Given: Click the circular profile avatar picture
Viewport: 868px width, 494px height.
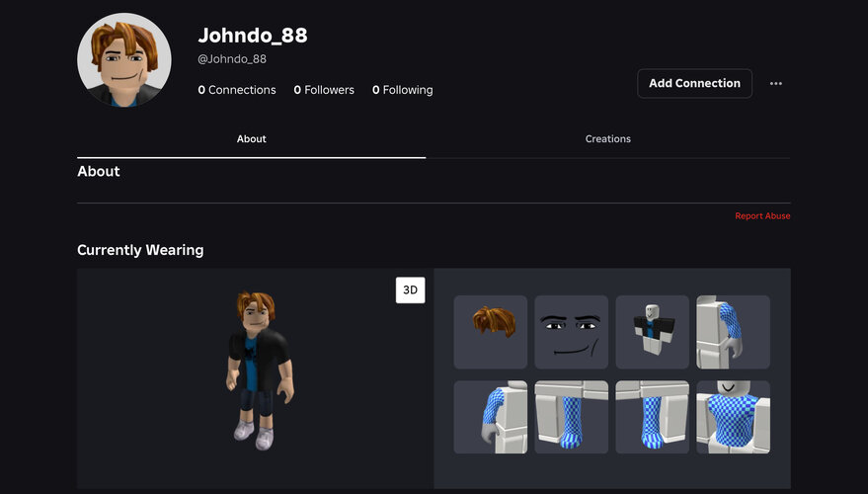Looking at the screenshot, I should [124, 60].
